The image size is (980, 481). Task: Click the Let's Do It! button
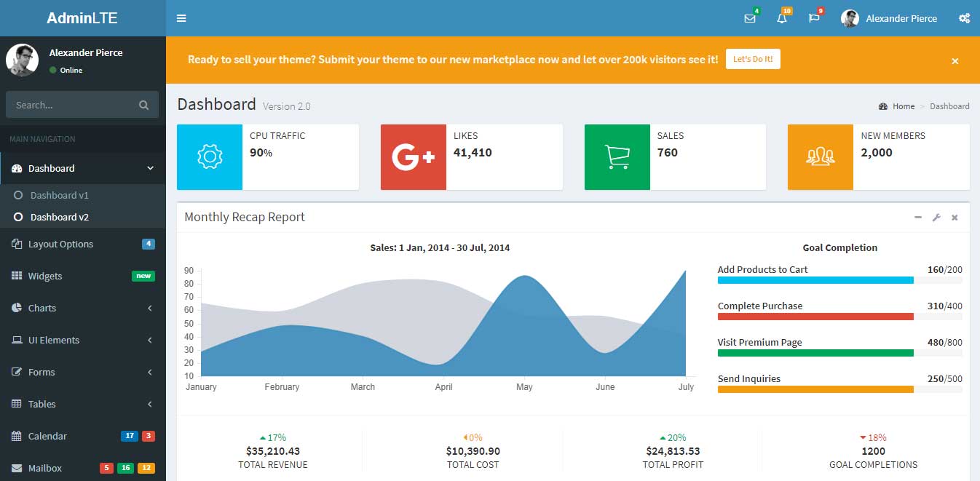[753, 59]
